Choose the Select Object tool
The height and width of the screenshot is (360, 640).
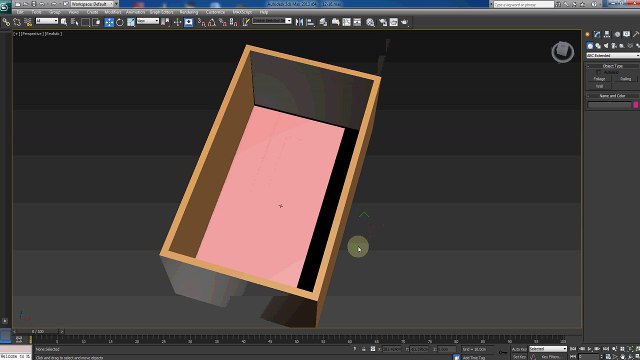tap(64, 22)
